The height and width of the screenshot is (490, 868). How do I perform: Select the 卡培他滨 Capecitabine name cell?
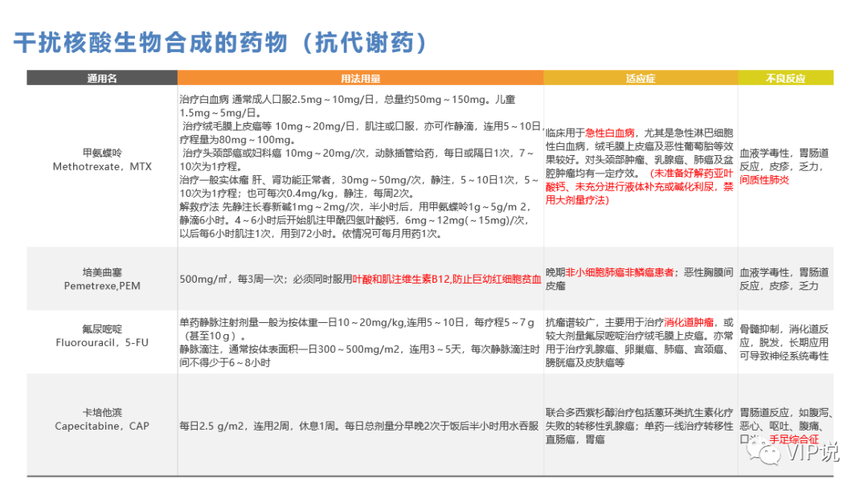(x=102, y=418)
